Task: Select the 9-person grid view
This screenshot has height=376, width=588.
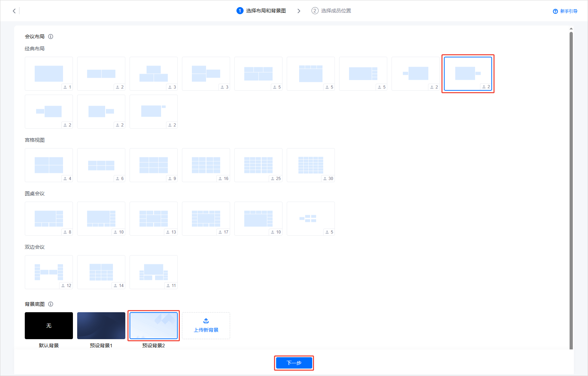Action: [x=154, y=165]
